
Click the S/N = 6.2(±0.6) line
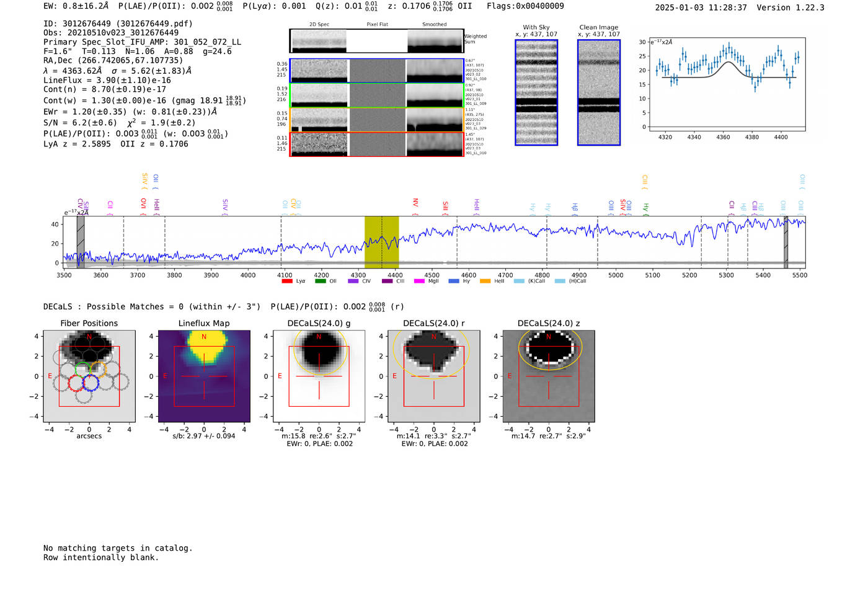pos(119,123)
